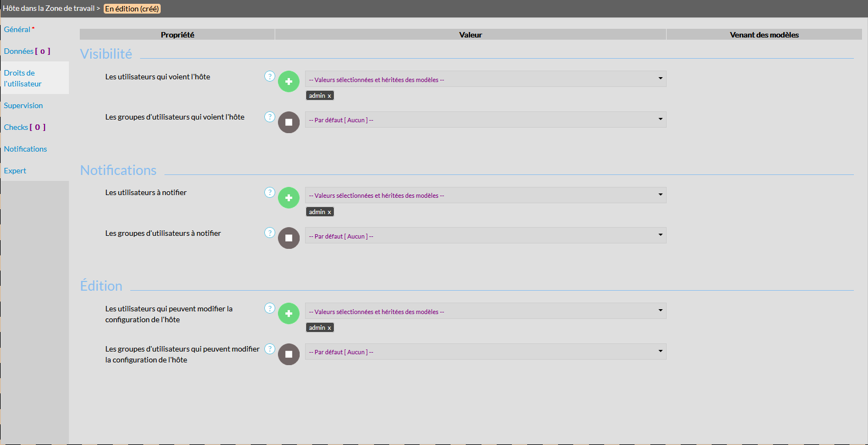Switch to the Supervision tab

[x=23, y=105]
